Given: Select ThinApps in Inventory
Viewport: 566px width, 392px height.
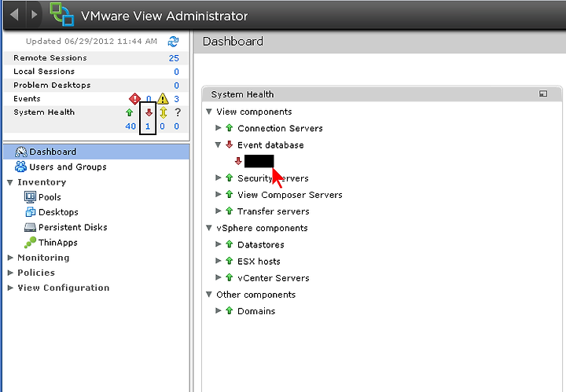Looking at the screenshot, I should (58, 242).
